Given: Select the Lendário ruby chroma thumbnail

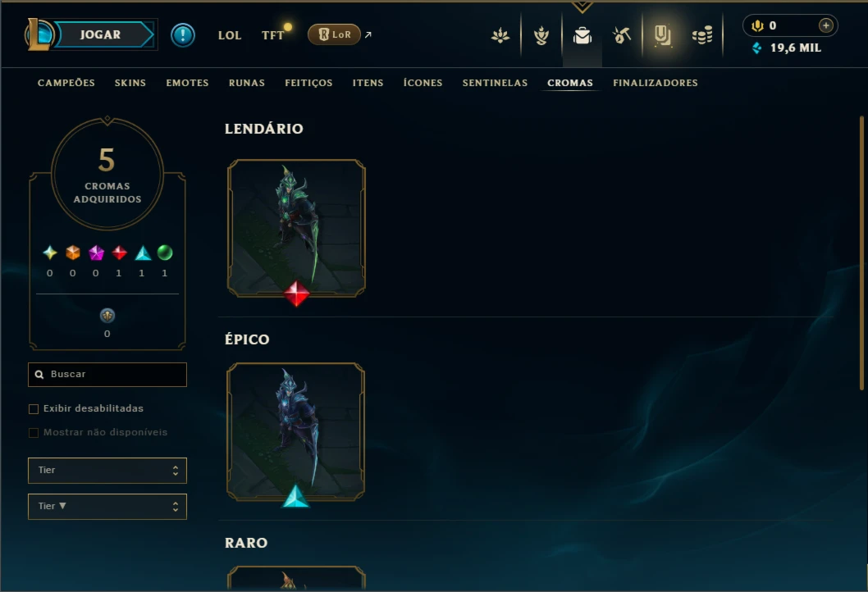Looking at the screenshot, I should [x=296, y=229].
